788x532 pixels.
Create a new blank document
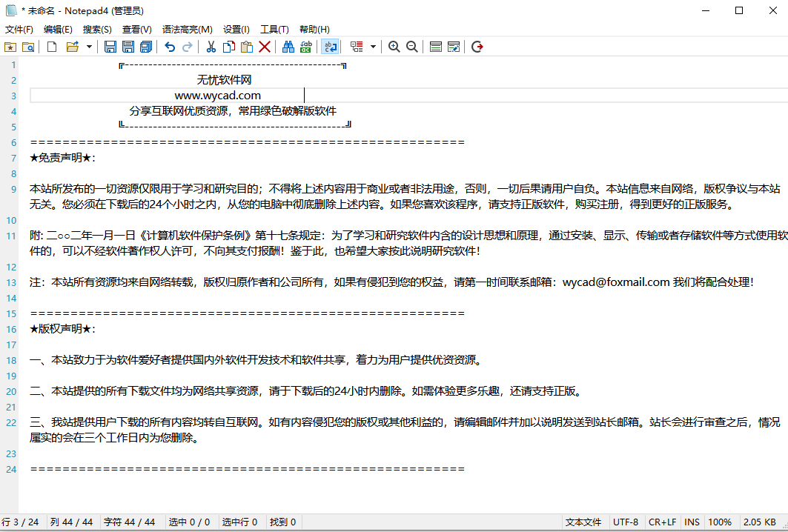point(50,47)
